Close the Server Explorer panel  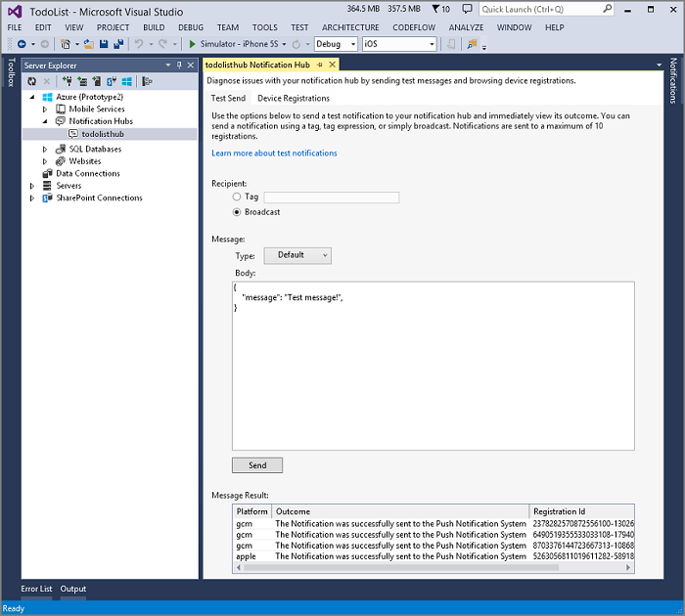tap(191, 66)
